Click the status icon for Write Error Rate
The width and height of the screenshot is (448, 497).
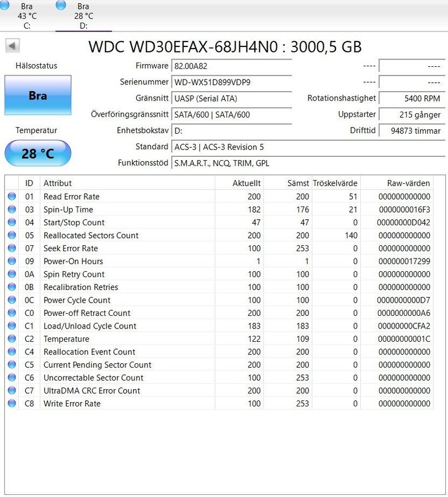[12, 403]
